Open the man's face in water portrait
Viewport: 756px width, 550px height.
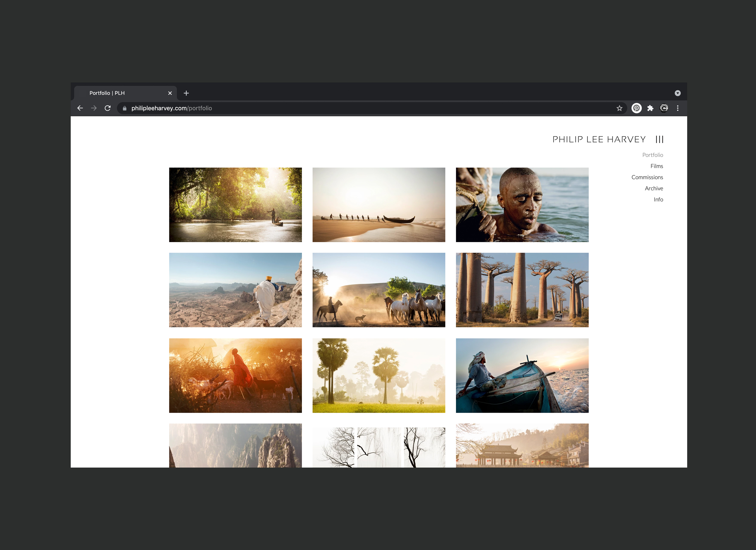coord(522,205)
